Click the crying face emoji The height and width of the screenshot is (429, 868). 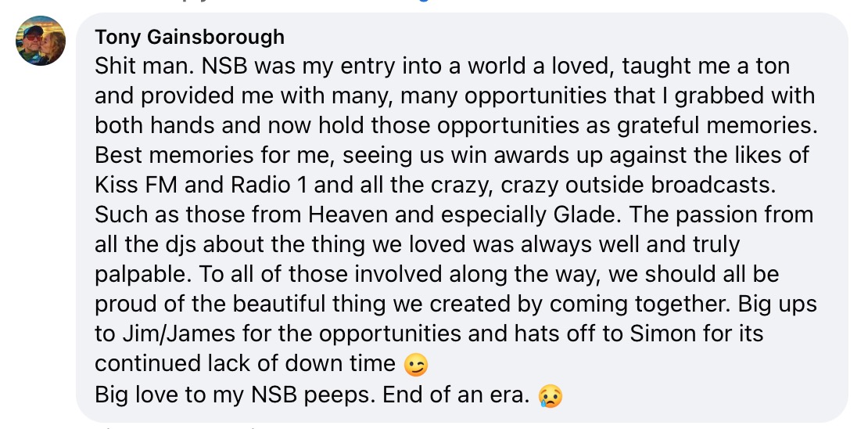[551, 396]
